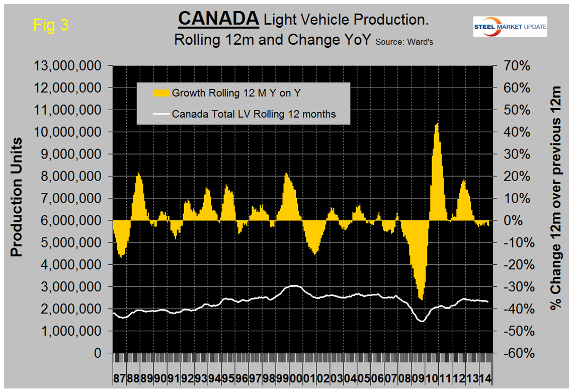
Task: Click the underlined CANADA chart title
Action: (x=218, y=19)
